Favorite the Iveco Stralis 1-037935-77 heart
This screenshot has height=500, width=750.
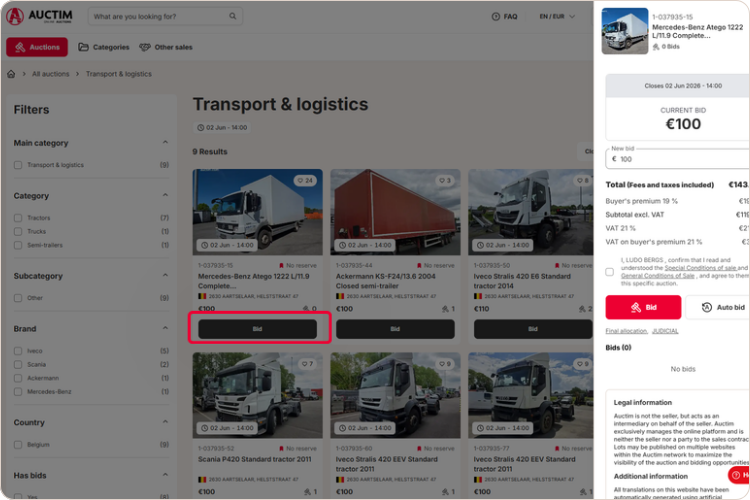(x=583, y=364)
